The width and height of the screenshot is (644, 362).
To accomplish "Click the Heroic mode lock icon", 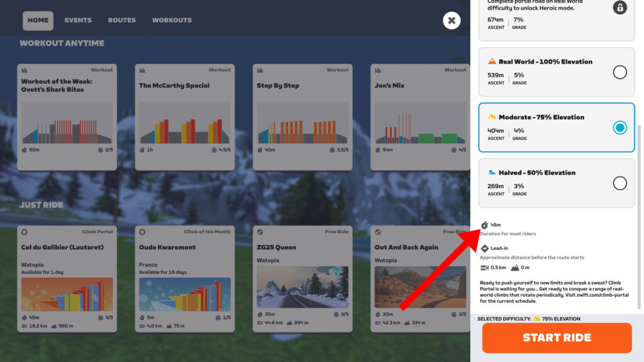I will (619, 8).
